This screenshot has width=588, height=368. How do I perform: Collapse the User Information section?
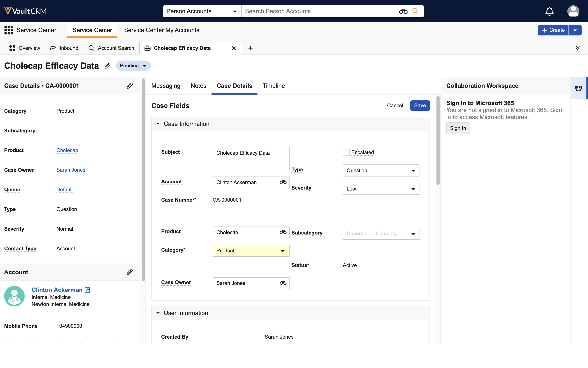pos(158,313)
